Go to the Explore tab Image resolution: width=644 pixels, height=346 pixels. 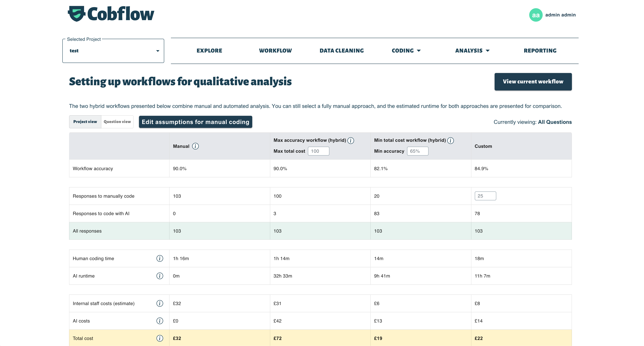coord(209,51)
